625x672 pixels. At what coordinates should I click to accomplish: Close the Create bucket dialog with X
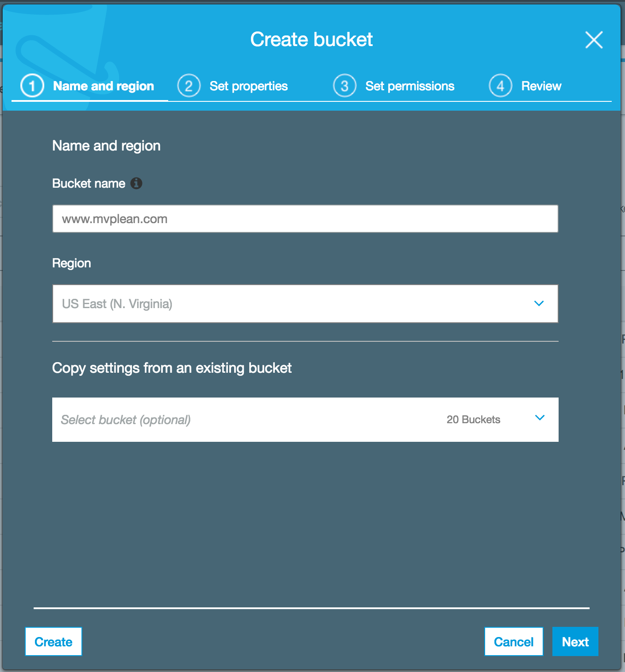pyautogui.click(x=594, y=40)
